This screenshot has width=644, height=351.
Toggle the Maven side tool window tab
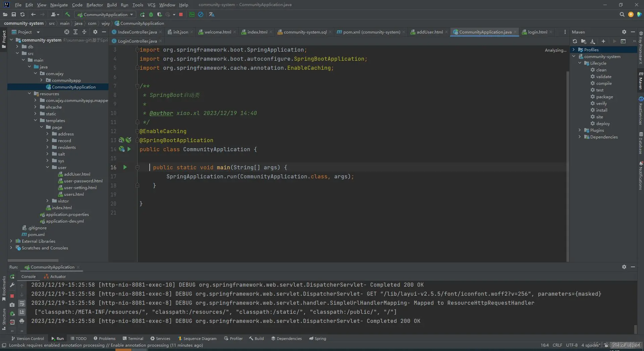[x=641, y=81]
